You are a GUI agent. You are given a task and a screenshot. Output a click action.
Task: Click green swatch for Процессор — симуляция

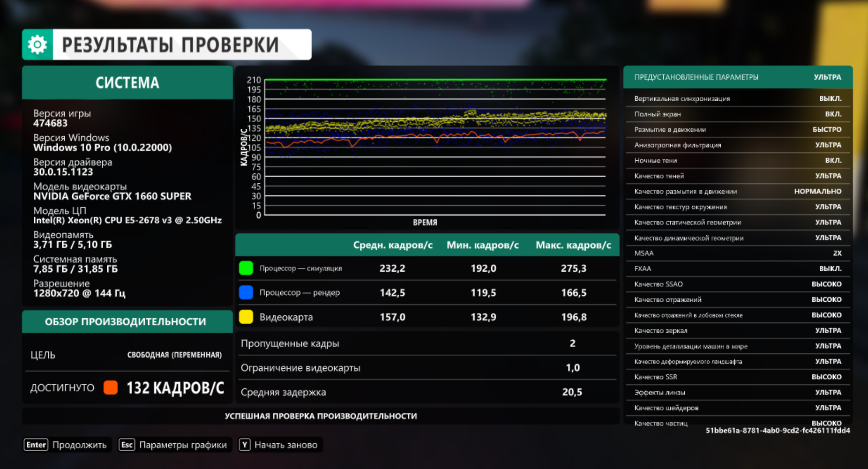(246, 268)
